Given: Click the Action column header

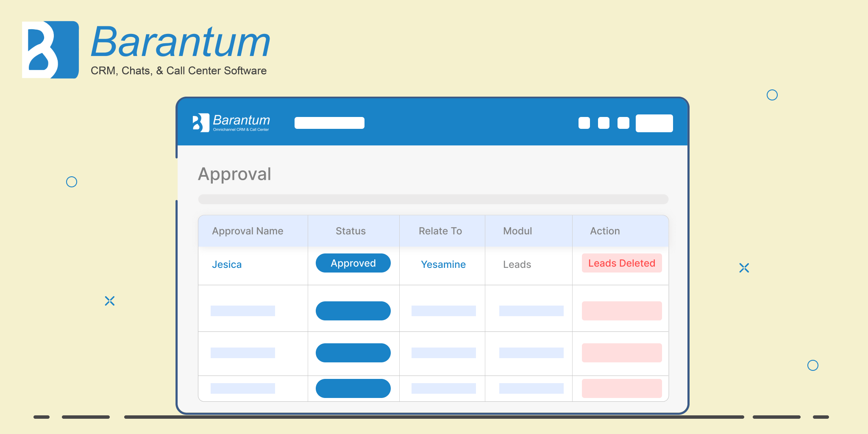Looking at the screenshot, I should click(x=605, y=231).
